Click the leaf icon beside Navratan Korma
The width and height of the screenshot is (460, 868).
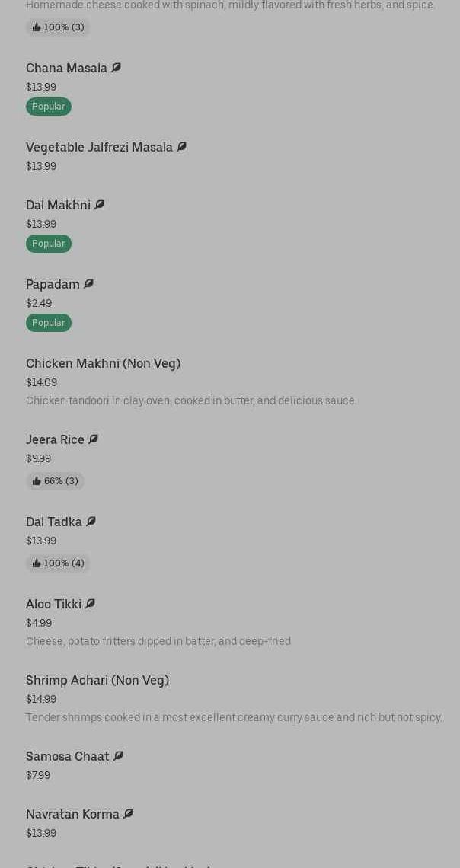[x=128, y=814]
